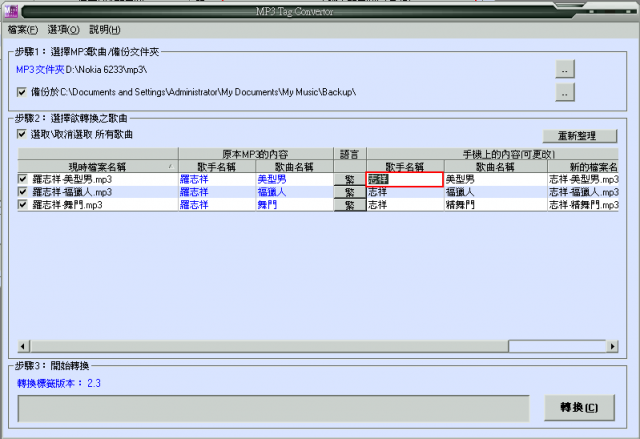Screen dimensions: 640x439
Task: Click the new filename 志祥-獨獵人.mp3
Action: pos(583,192)
